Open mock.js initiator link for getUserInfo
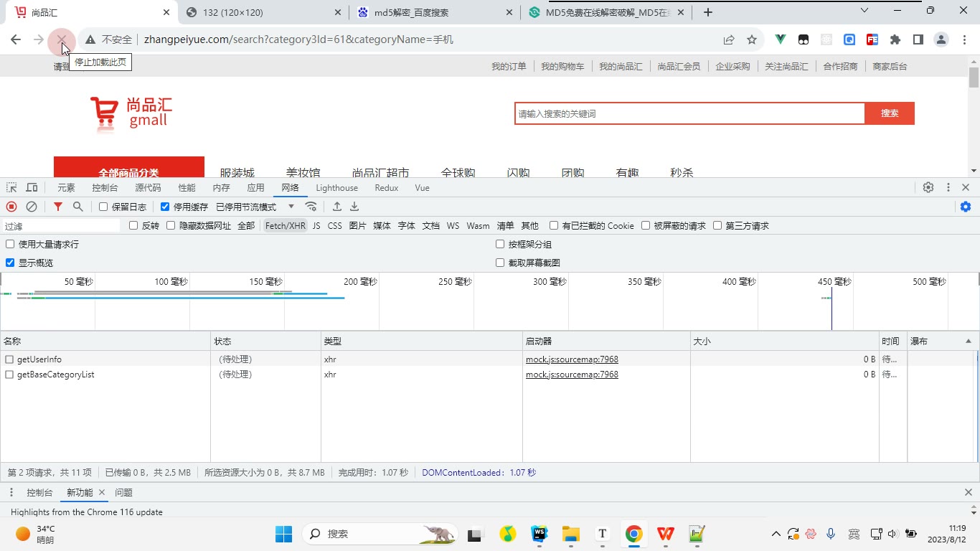This screenshot has height=551, width=980. pyautogui.click(x=572, y=359)
